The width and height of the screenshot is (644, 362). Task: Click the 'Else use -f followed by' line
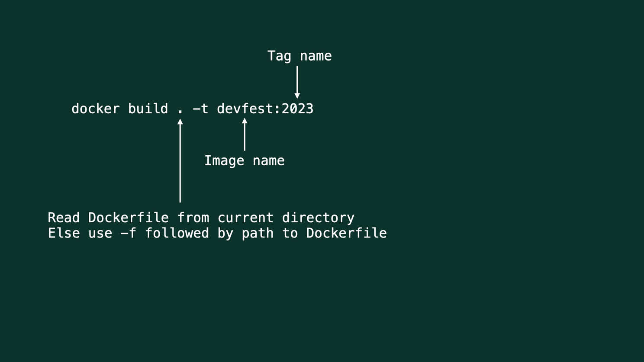pos(217,233)
